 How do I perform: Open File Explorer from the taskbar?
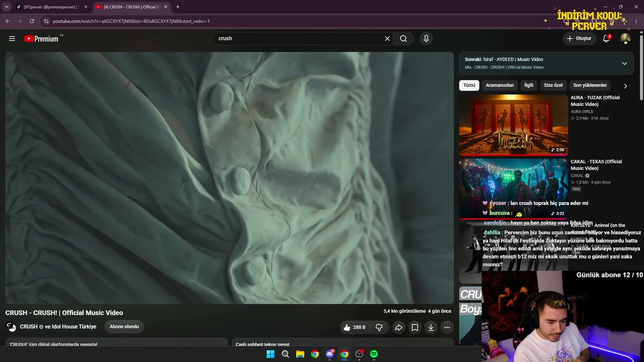[300, 354]
